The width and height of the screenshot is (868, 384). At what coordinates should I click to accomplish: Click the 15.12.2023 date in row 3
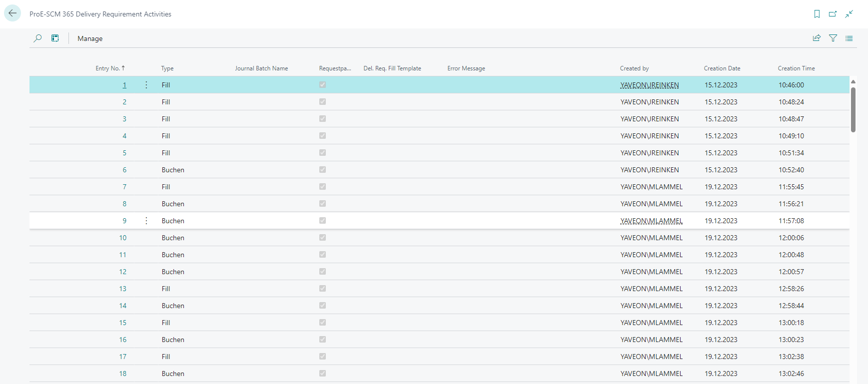coord(721,119)
